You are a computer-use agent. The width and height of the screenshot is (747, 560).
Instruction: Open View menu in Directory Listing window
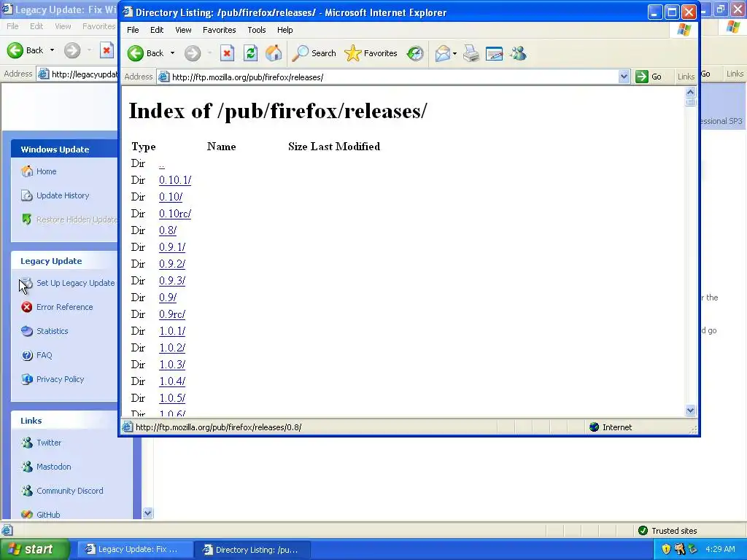pyautogui.click(x=183, y=30)
